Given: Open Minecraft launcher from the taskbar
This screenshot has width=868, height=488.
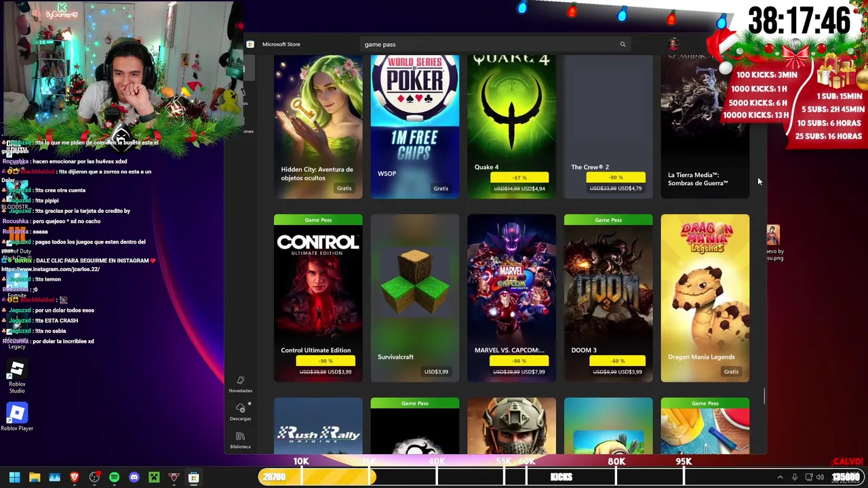Looking at the screenshot, I should click(154, 477).
